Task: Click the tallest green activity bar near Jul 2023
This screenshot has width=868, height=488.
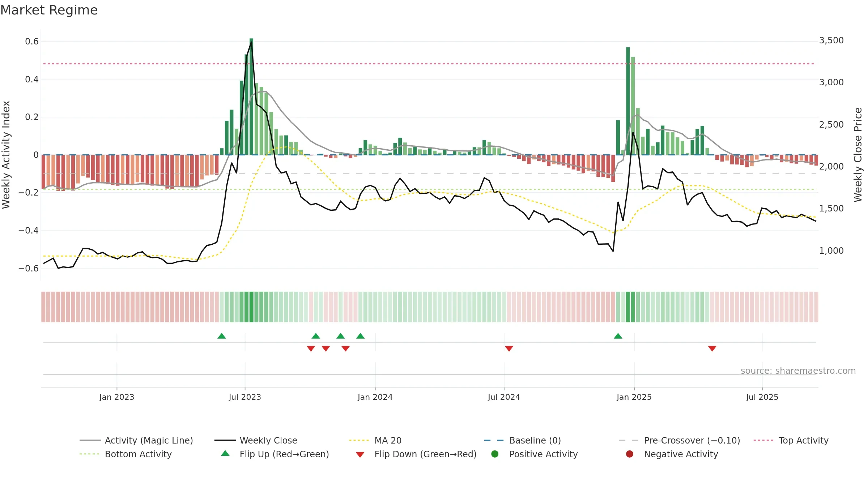Action: coord(251,97)
